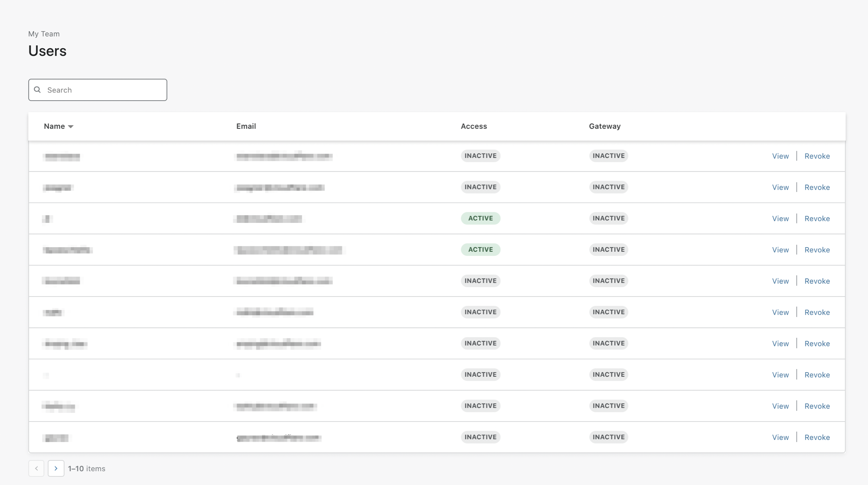This screenshot has height=485, width=868.
Task: Click View link in the last row
Action: point(780,437)
